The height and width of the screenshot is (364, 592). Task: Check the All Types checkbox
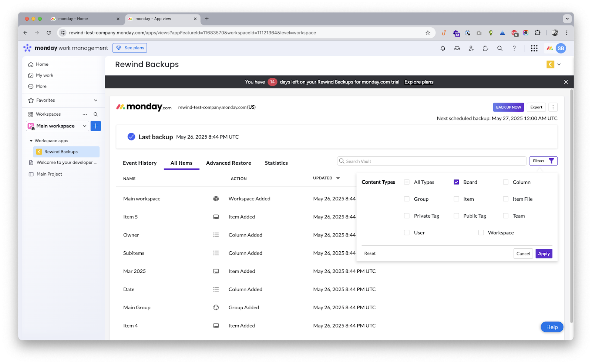pos(407,182)
